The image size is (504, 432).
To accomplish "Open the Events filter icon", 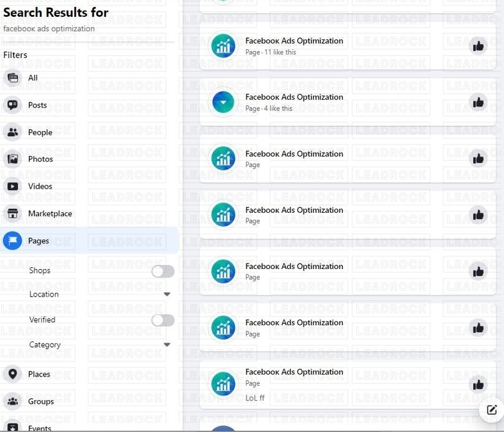I will coord(12,426).
